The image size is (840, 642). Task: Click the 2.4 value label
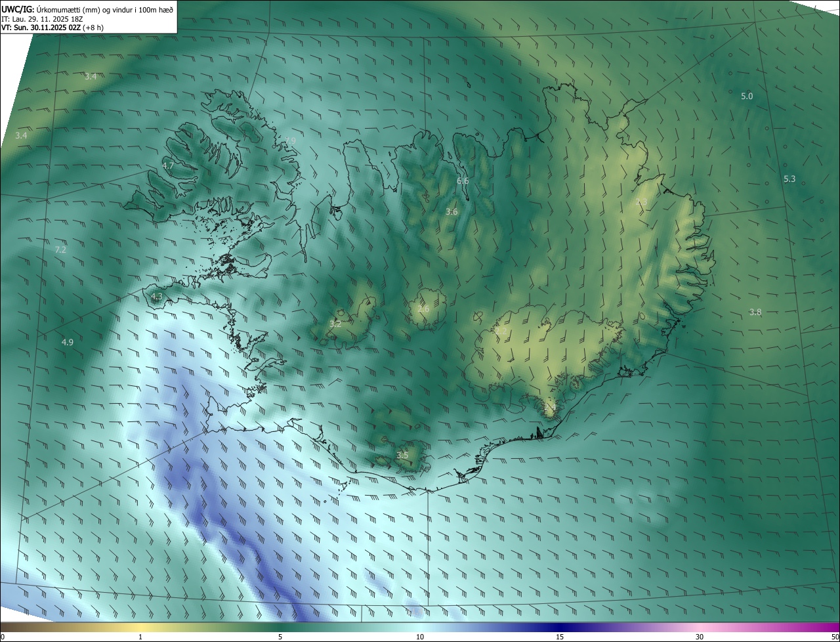point(549,407)
